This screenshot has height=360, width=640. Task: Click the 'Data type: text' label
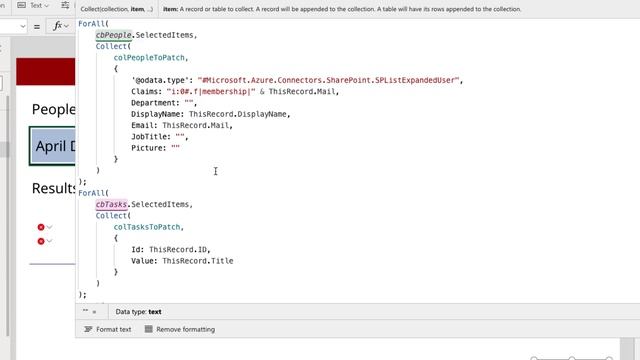(x=138, y=312)
